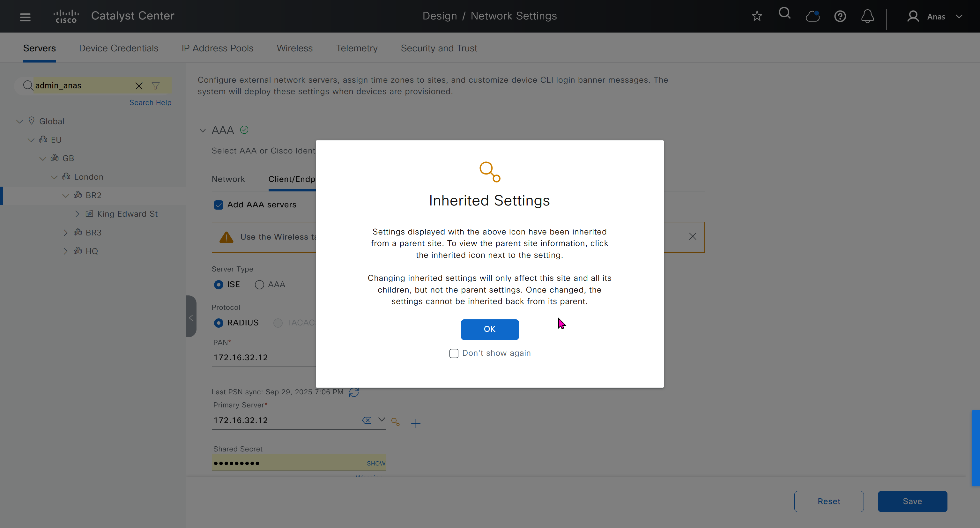The width and height of the screenshot is (980, 528).
Task: Open global search magnifier icon
Action: pos(784,14)
